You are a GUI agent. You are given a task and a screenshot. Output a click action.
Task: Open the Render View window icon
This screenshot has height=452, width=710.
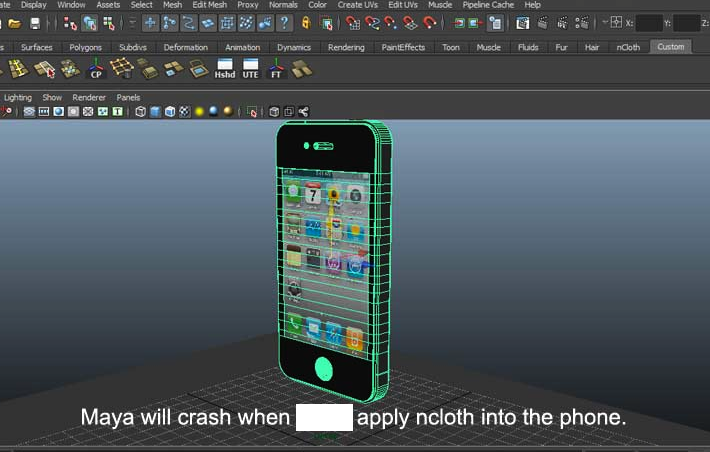pos(523,23)
